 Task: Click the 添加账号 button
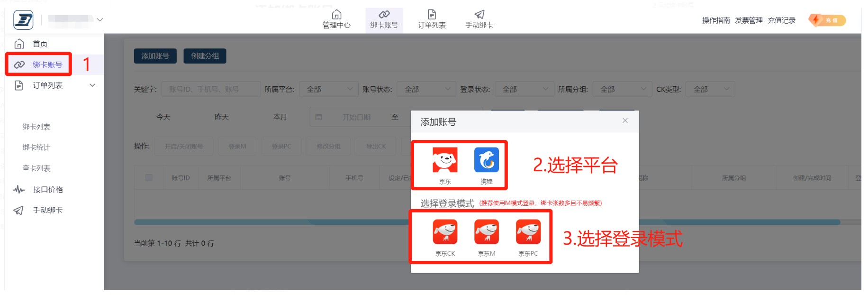155,56
